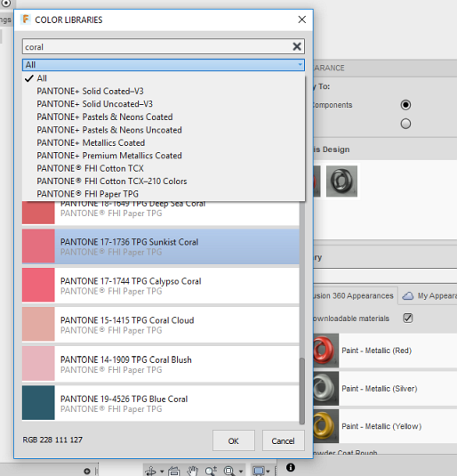Select text PANTONE 19-4526 TPG Blue Coral
Screen dimensions: 457x476
pos(124,399)
